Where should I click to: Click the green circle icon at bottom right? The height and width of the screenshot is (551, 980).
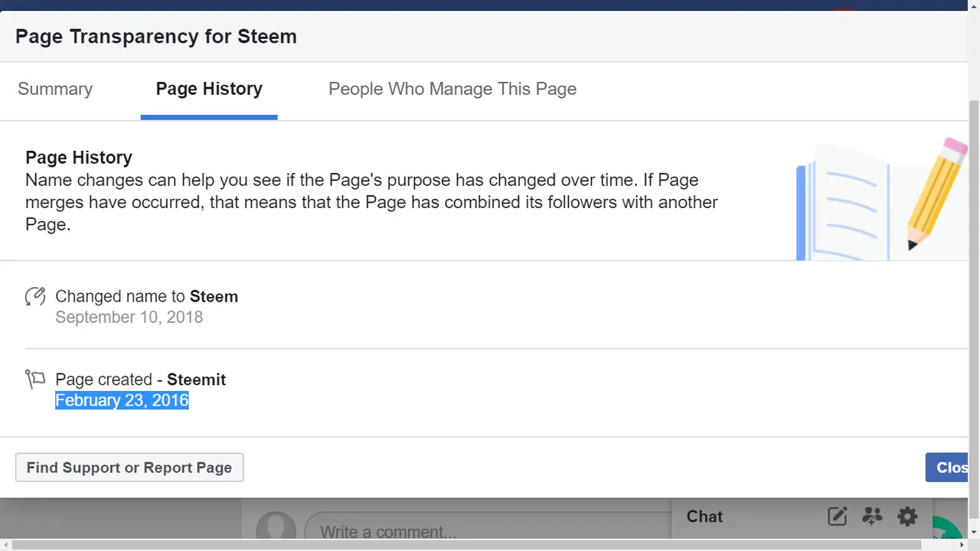pyautogui.click(x=949, y=530)
